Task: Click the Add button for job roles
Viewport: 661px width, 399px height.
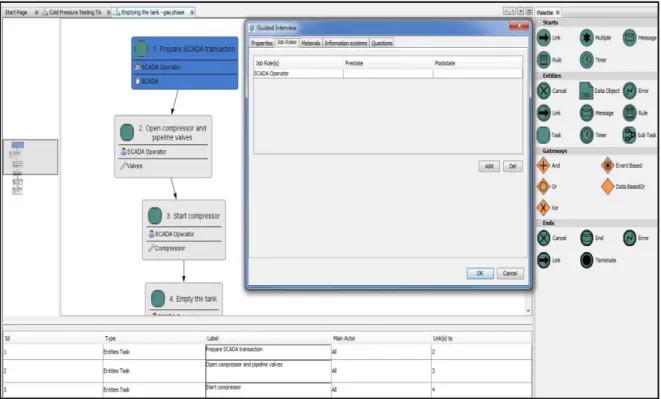Action: tap(489, 166)
